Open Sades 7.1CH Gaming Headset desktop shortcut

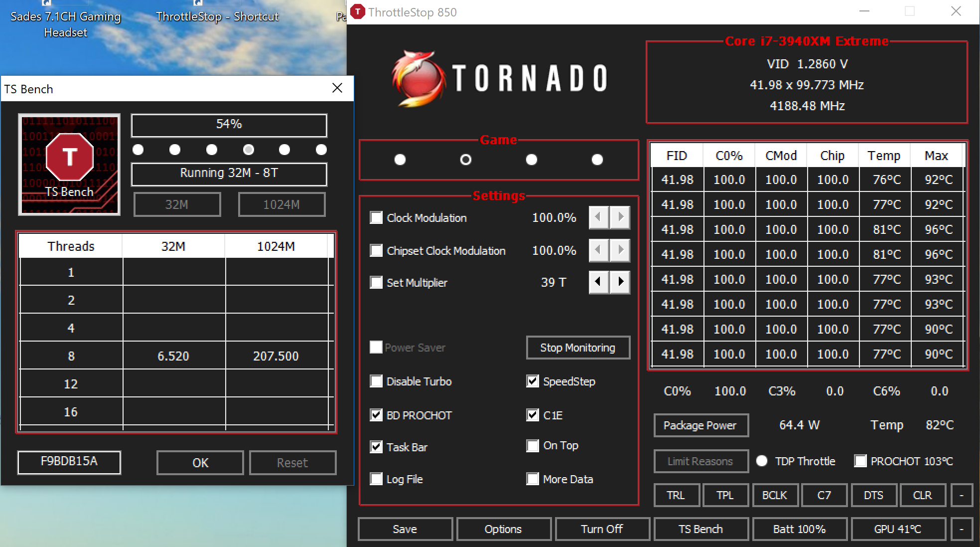65,23
